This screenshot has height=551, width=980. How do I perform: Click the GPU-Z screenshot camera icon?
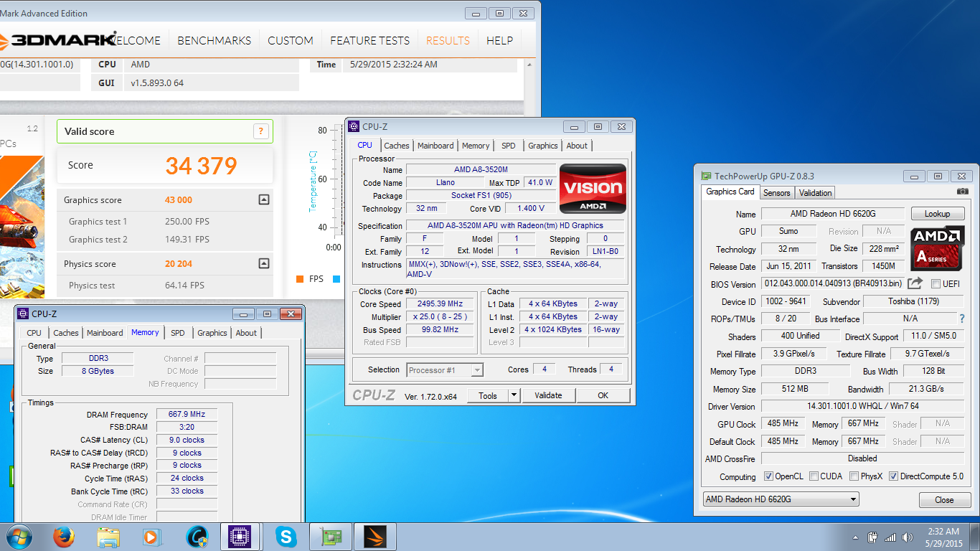click(962, 192)
